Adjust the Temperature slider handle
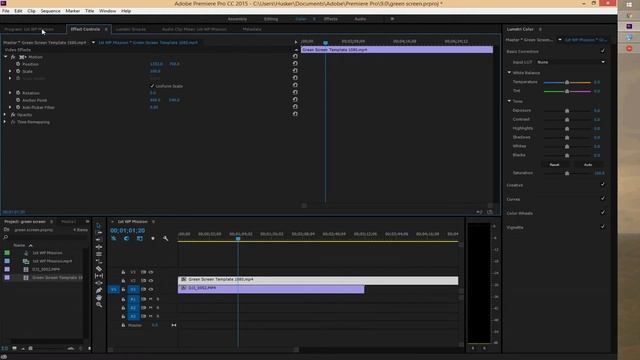The height and width of the screenshot is (360, 640). (567, 82)
